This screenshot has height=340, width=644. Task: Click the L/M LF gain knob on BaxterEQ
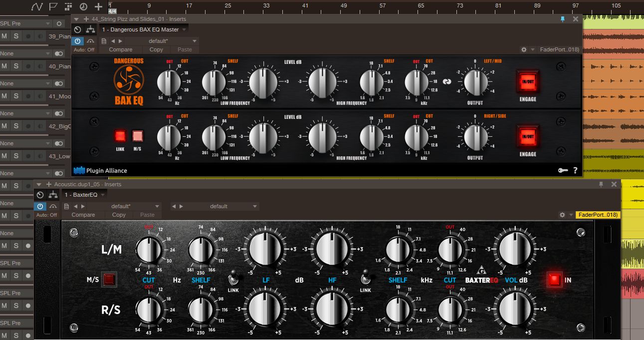pos(265,249)
